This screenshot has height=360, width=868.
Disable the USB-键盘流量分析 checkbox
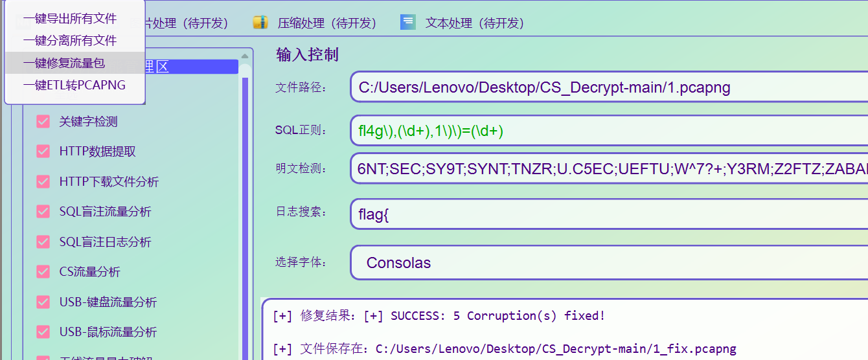(43, 302)
